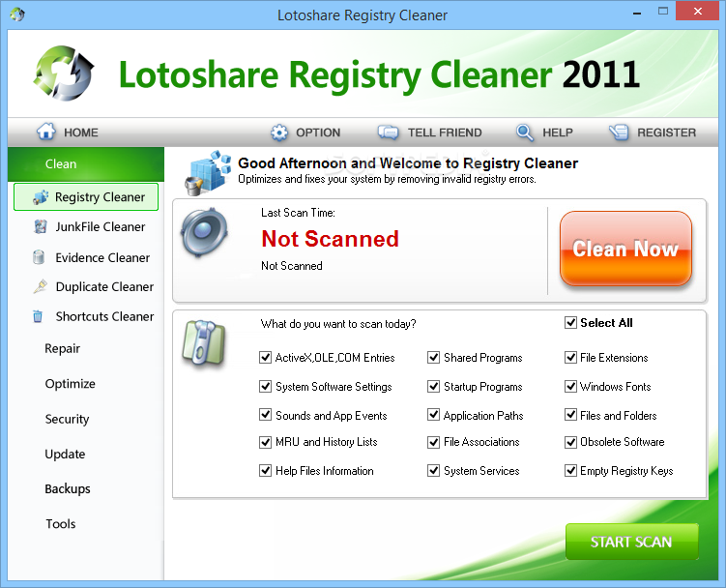
Task: Uncheck ActiveX,OLE,COM Entries
Action: click(265, 357)
